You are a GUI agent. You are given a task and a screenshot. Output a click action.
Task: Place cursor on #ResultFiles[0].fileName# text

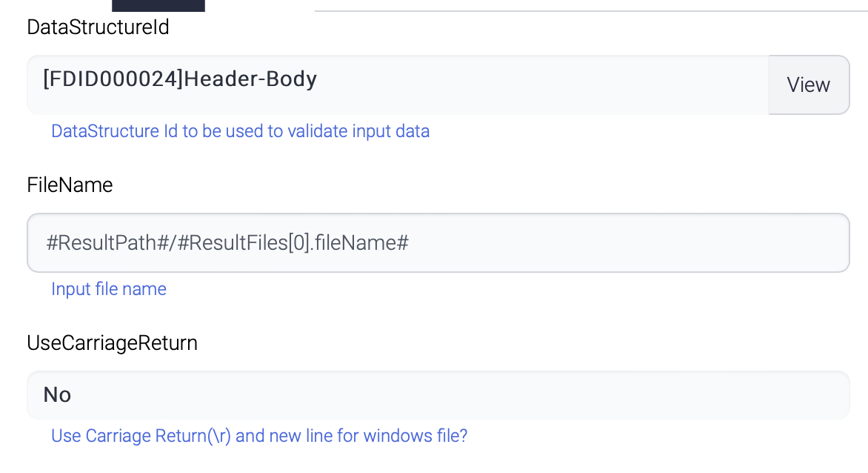click(298, 243)
